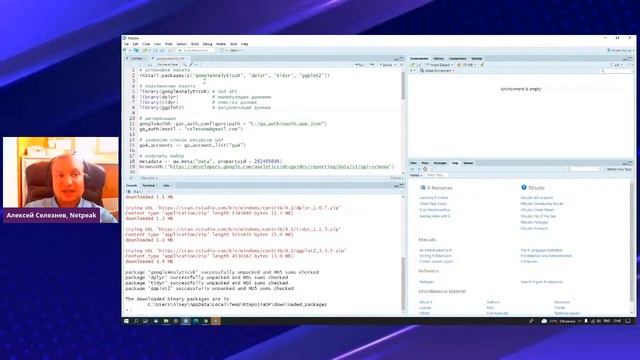
Task: Click the clear environment broom icon
Action: coord(482,64)
